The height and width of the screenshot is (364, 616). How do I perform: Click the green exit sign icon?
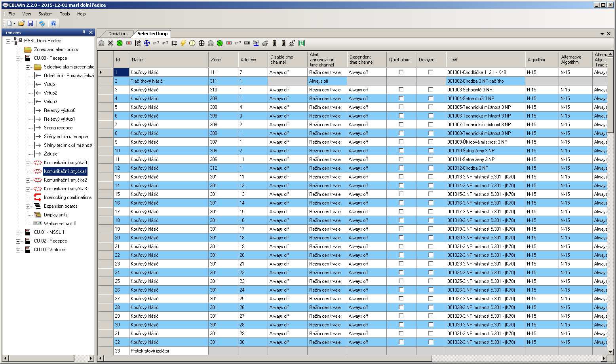tap(302, 43)
